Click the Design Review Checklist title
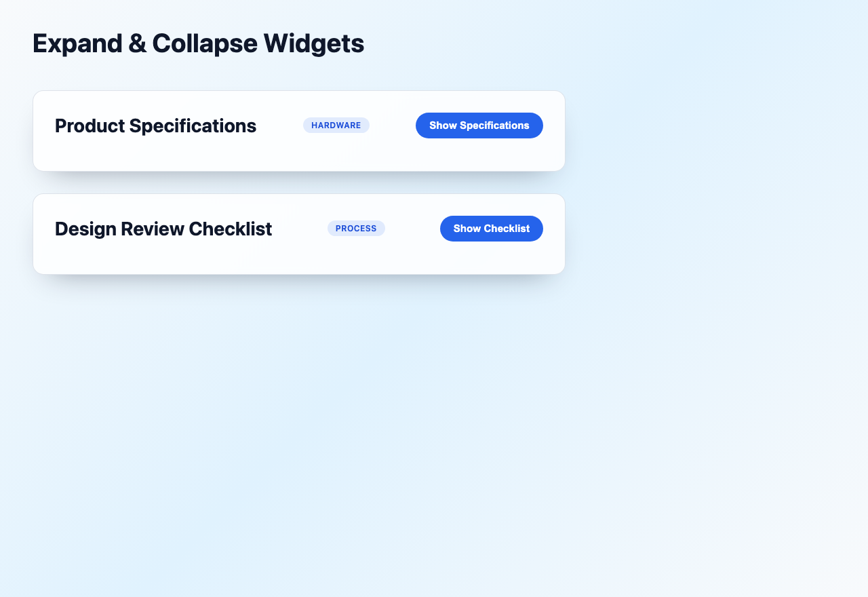The height and width of the screenshot is (597, 868). [163, 229]
